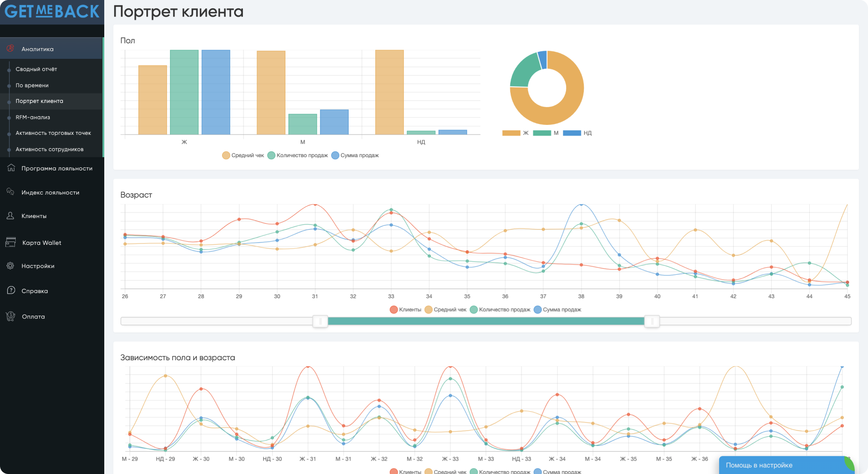Click the Портрет клиента page title

pyautogui.click(x=178, y=12)
